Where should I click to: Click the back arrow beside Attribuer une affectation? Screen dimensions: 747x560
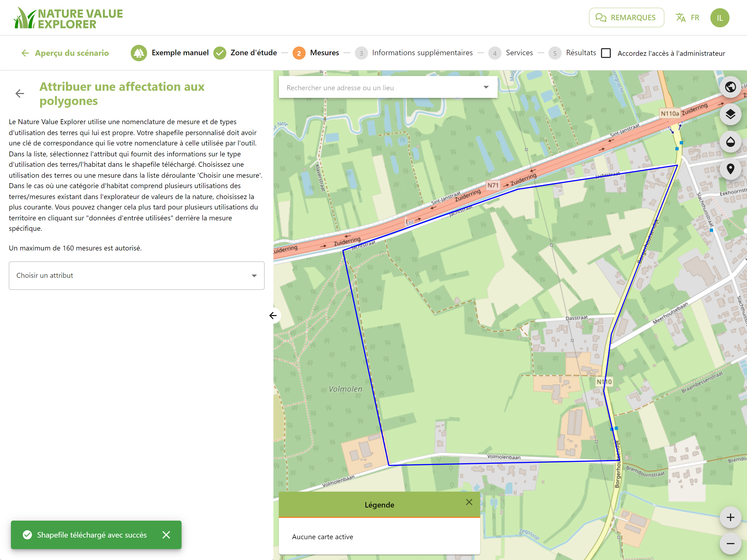[20, 94]
